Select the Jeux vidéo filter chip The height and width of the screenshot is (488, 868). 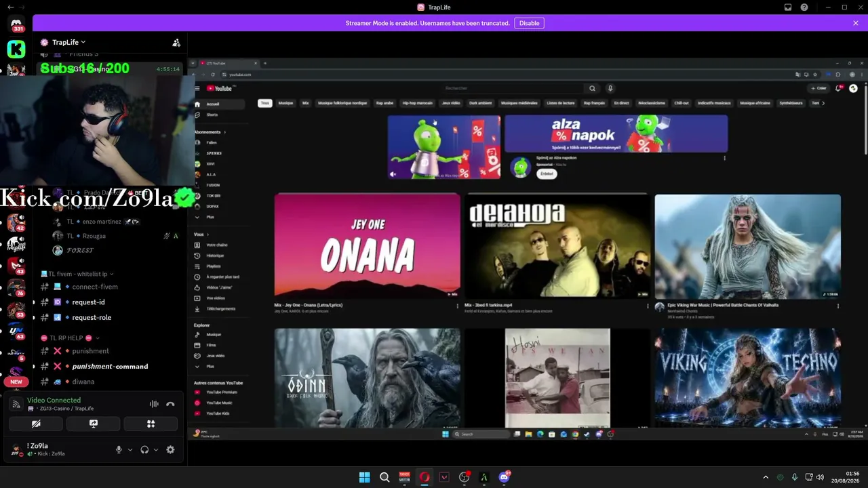(450, 103)
